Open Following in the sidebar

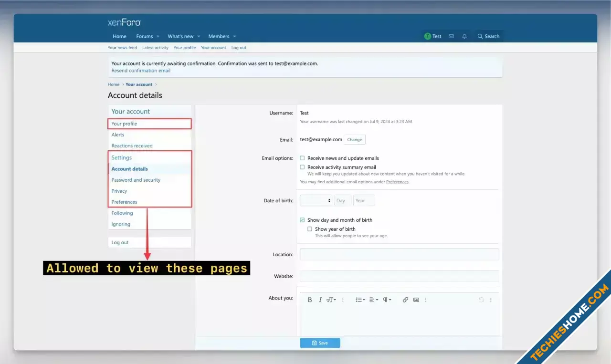[x=149, y=213]
